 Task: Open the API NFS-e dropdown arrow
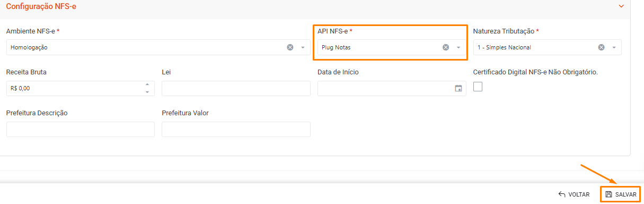click(458, 47)
